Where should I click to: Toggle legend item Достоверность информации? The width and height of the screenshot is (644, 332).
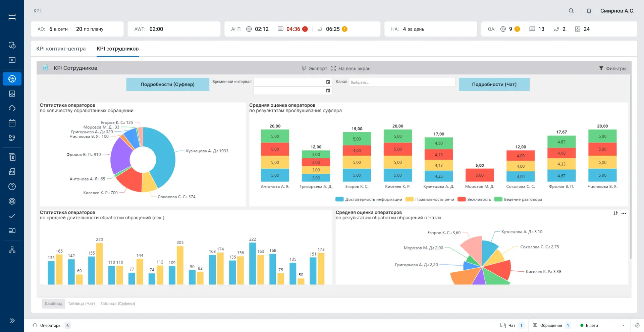369,199
